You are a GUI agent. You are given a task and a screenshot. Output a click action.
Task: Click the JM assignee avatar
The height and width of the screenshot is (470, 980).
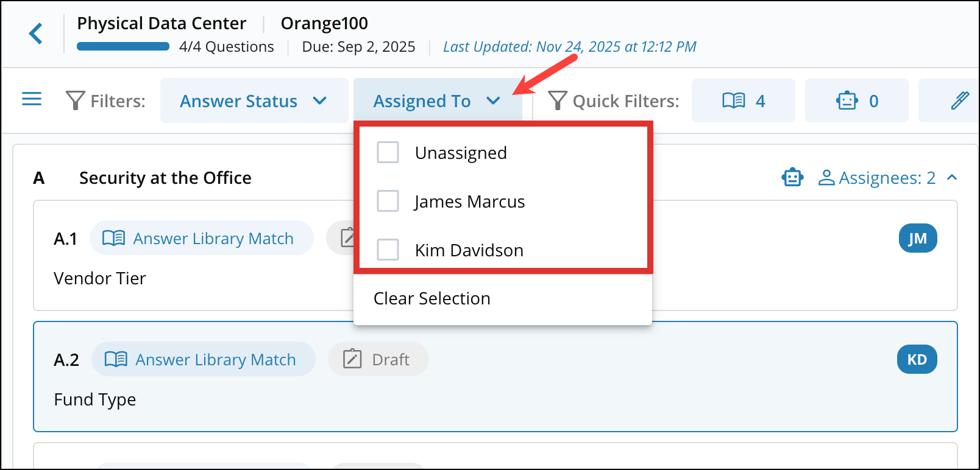(x=917, y=238)
